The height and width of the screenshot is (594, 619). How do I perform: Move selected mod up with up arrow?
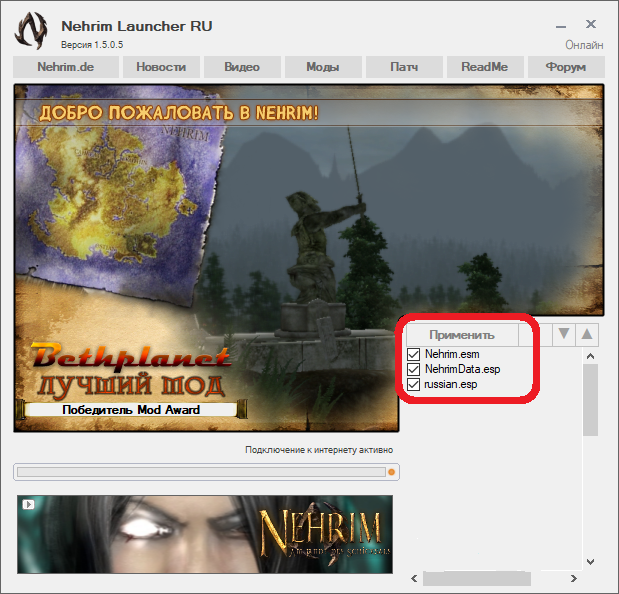point(588,334)
